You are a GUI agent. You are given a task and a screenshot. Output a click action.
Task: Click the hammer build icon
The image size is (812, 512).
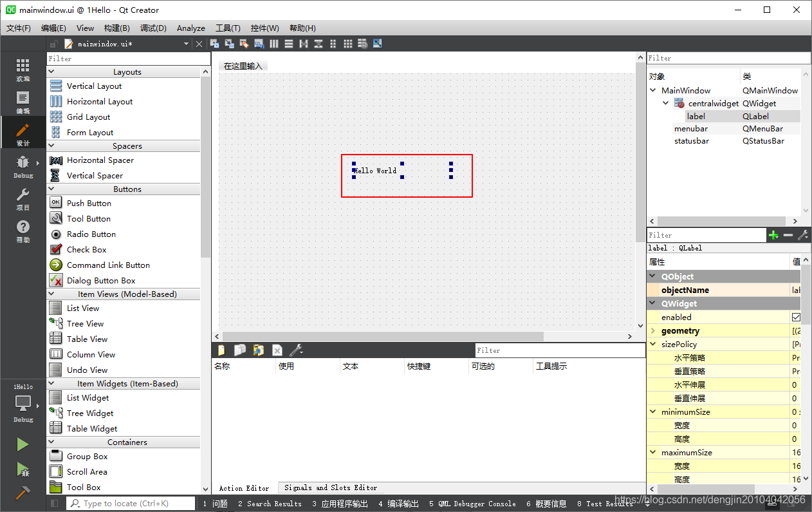click(x=23, y=493)
